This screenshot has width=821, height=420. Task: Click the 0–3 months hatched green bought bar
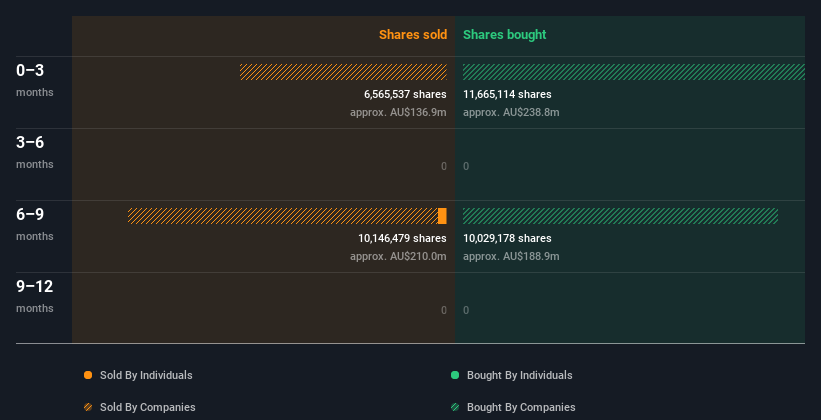[x=634, y=72]
